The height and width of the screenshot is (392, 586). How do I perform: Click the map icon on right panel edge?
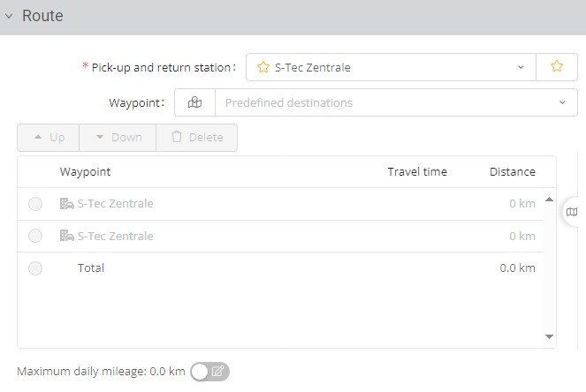tap(572, 212)
